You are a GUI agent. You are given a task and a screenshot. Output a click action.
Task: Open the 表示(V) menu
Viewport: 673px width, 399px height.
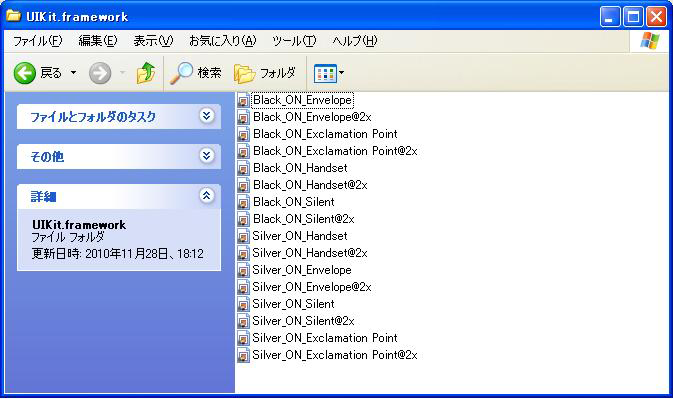[x=153, y=41]
